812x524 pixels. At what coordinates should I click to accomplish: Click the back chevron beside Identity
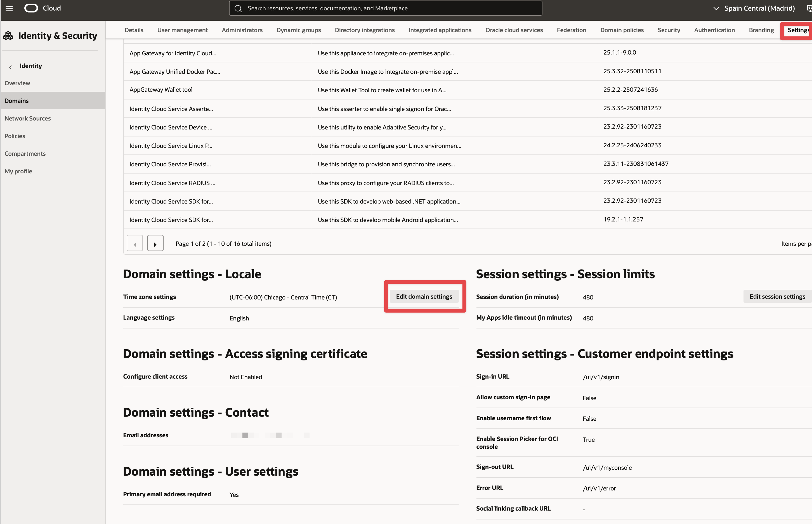pyautogui.click(x=11, y=67)
